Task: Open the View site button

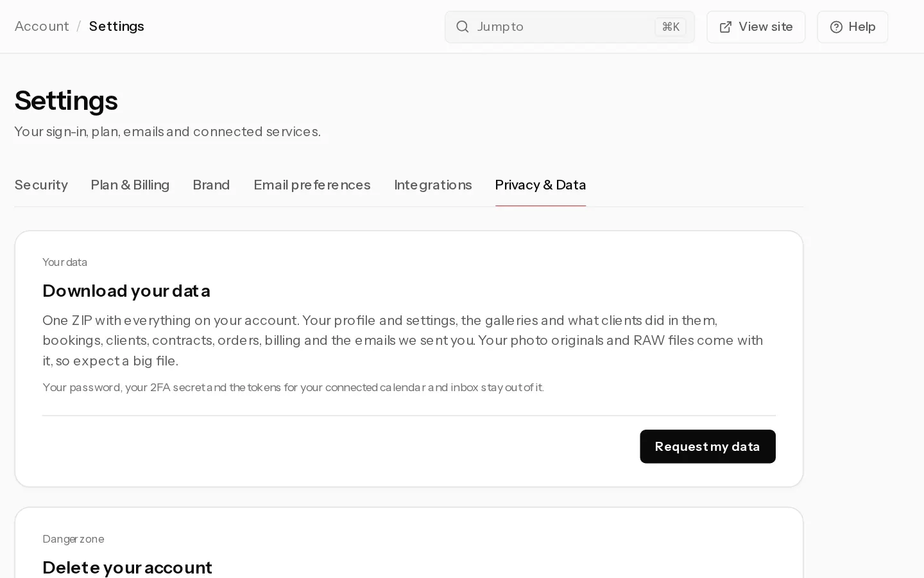Action: click(756, 27)
